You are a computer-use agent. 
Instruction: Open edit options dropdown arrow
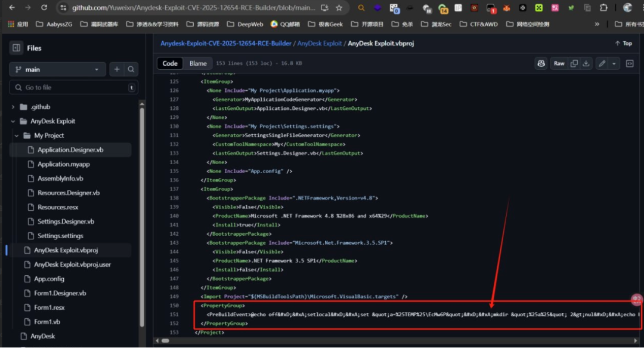click(614, 63)
